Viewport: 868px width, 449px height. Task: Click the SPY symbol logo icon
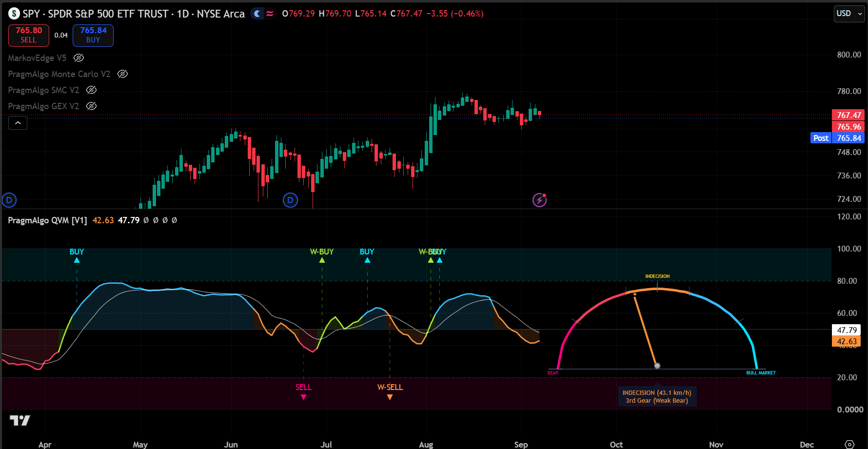click(14, 14)
